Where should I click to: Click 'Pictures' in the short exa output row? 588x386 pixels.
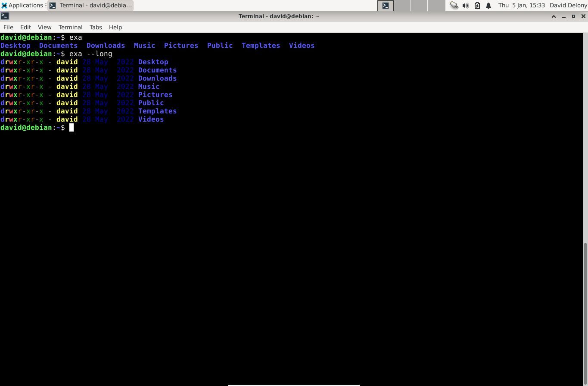pyautogui.click(x=181, y=46)
